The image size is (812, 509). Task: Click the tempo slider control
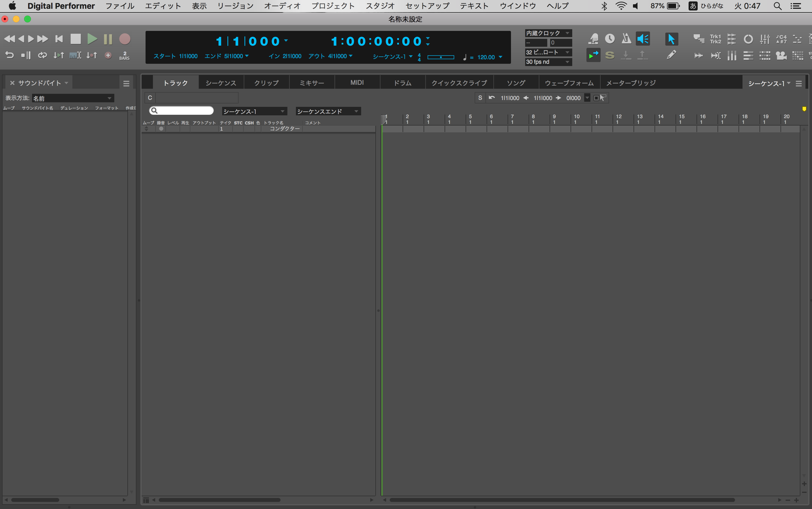440,57
